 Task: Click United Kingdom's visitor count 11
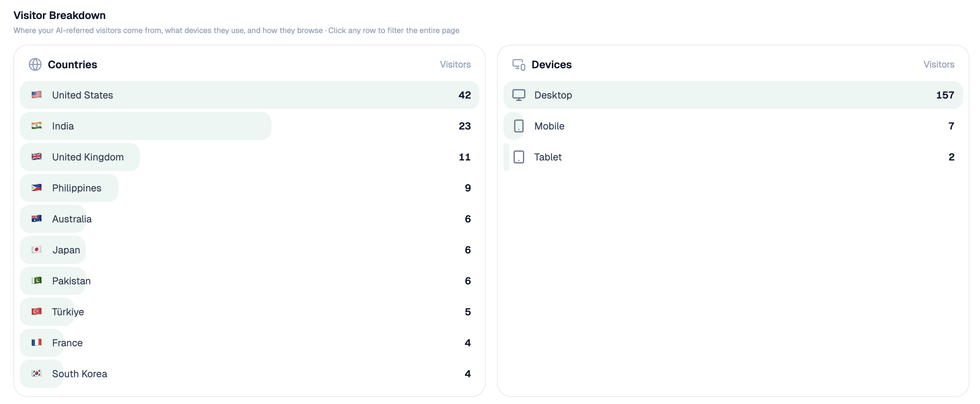click(x=465, y=157)
